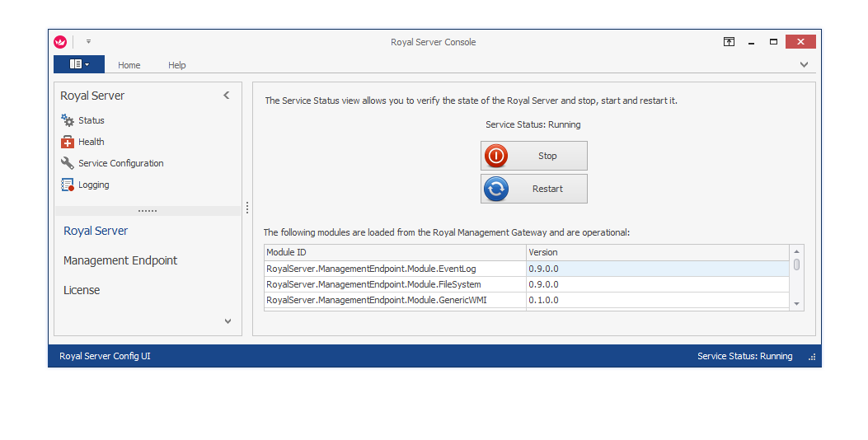
Task: Click the Version column header
Action: click(x=658, y=252)
